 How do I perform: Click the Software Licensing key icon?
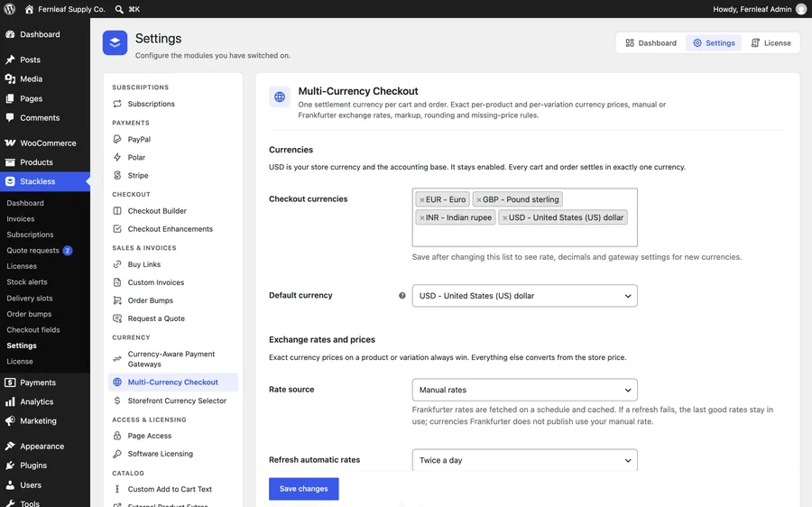(x=117, y=454)
